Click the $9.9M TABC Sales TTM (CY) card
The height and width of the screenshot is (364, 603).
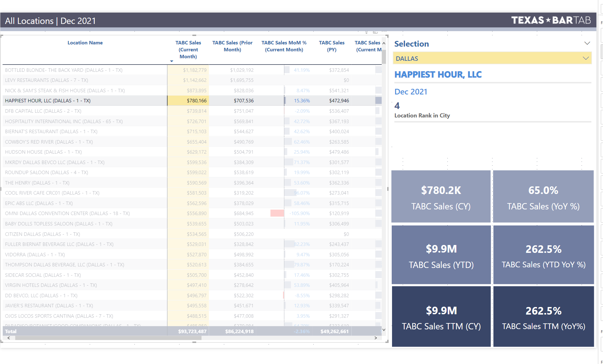[441, 316]
